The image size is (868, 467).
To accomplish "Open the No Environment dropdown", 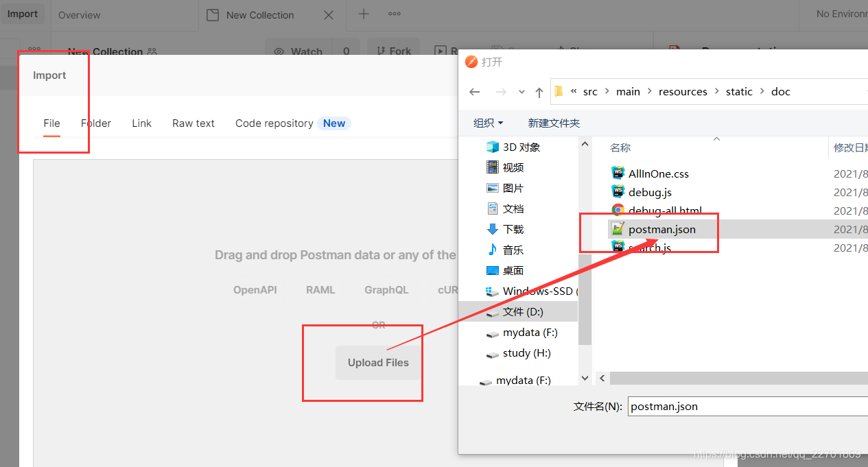I will coord(841,14).
